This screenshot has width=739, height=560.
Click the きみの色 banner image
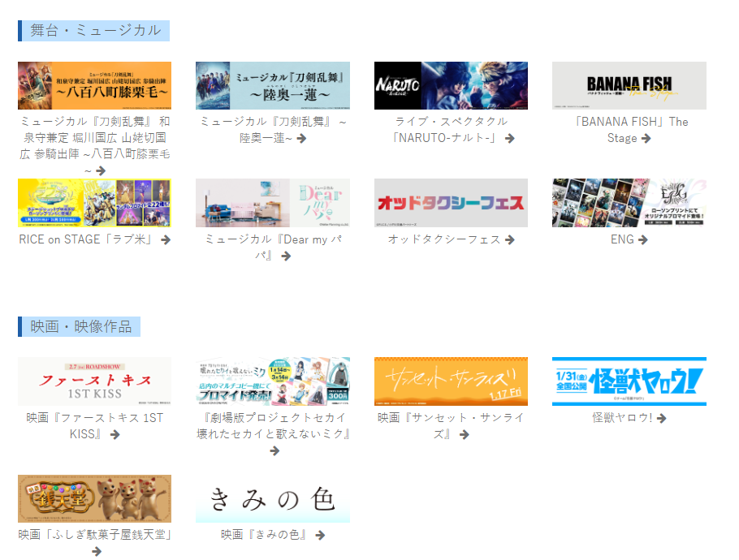pyautogui.click(x=273, y=499)
